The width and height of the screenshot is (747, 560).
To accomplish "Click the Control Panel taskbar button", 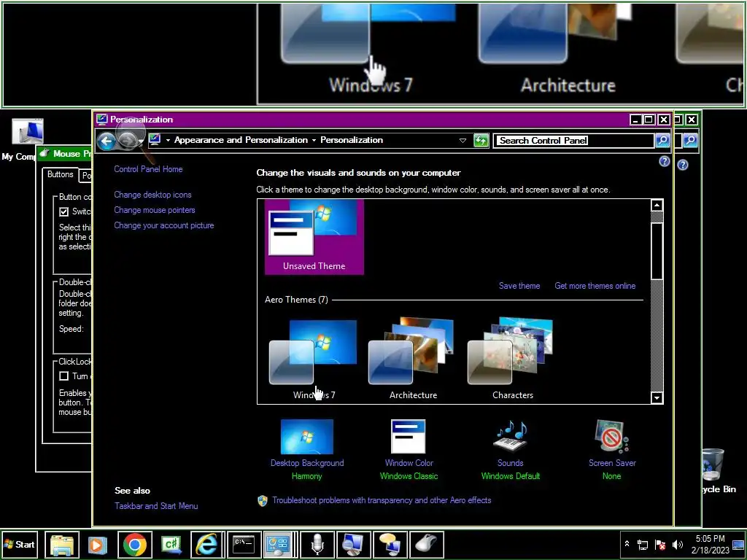I will [278, 545].
